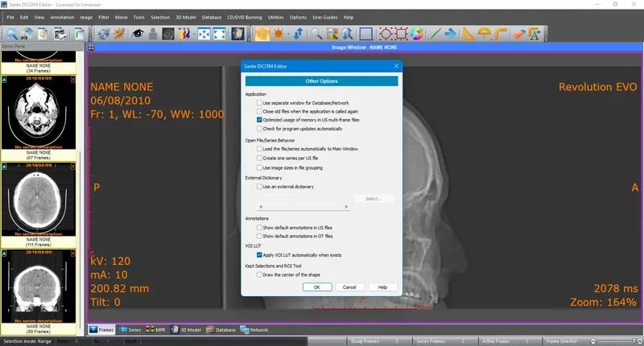Confirm the dialog with OK
Viewport: 644px width, 346px height.
pyautogui.click(x=317, y=287)
